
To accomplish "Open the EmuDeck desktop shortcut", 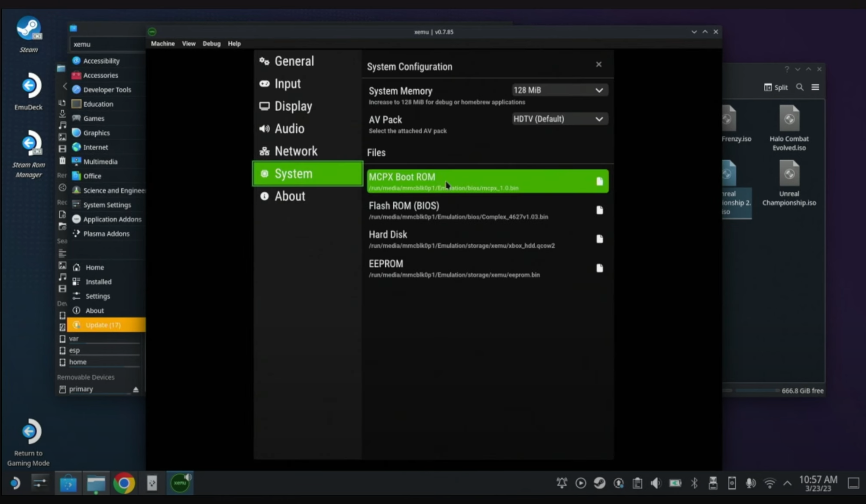I will click(x=29, y=91).
